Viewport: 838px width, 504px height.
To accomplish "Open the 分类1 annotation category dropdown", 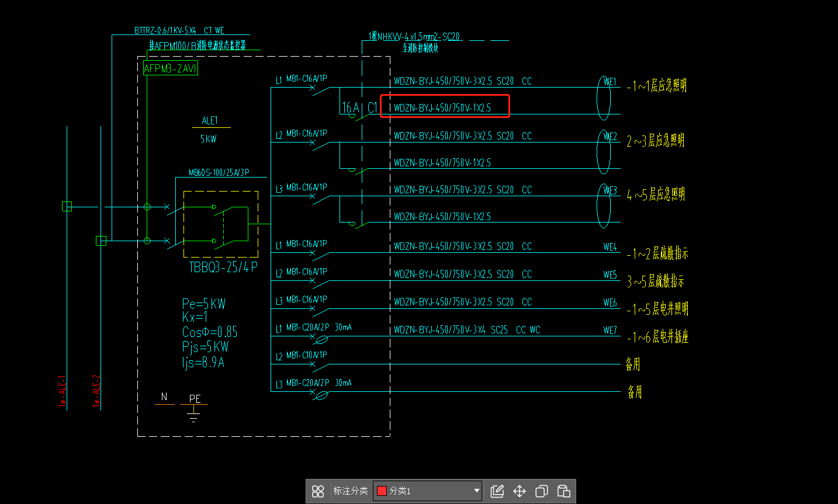I will [428, 491].
